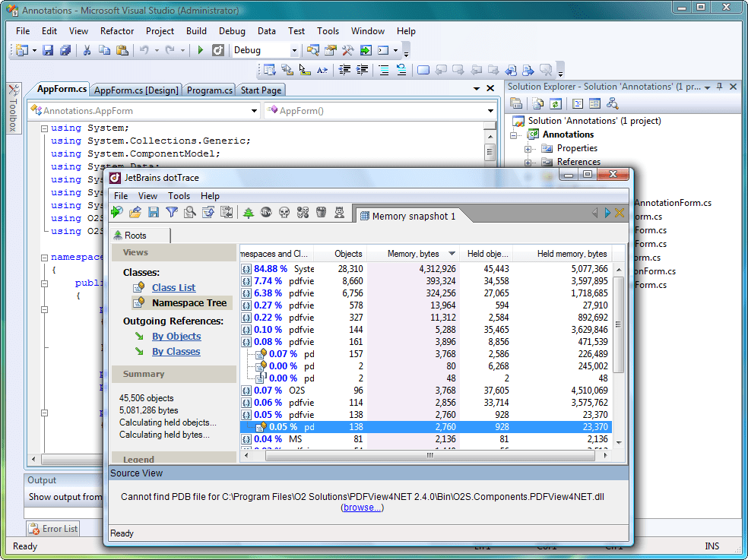Click the browse... link in Source View

(x=362, y=508)
